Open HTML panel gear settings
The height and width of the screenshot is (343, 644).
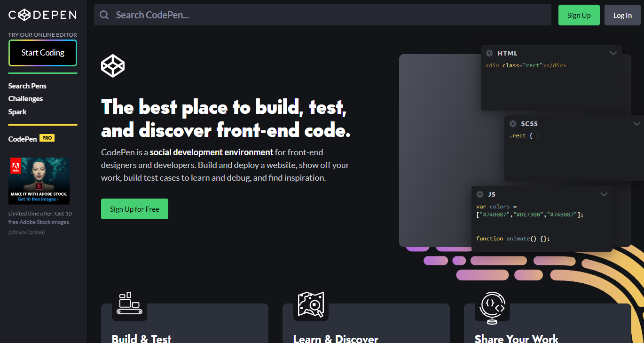(x=489, y=53)
